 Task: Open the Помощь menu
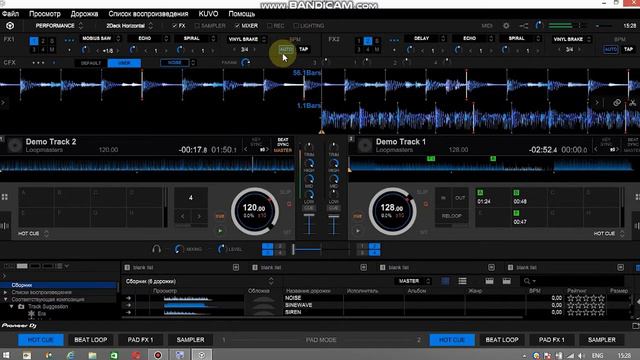click(242, 14)
